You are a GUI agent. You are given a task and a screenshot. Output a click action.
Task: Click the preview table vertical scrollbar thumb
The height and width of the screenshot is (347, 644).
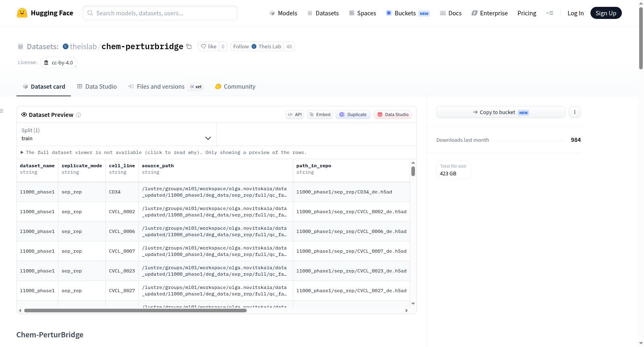pyautogui.click(x=413, y=171)
